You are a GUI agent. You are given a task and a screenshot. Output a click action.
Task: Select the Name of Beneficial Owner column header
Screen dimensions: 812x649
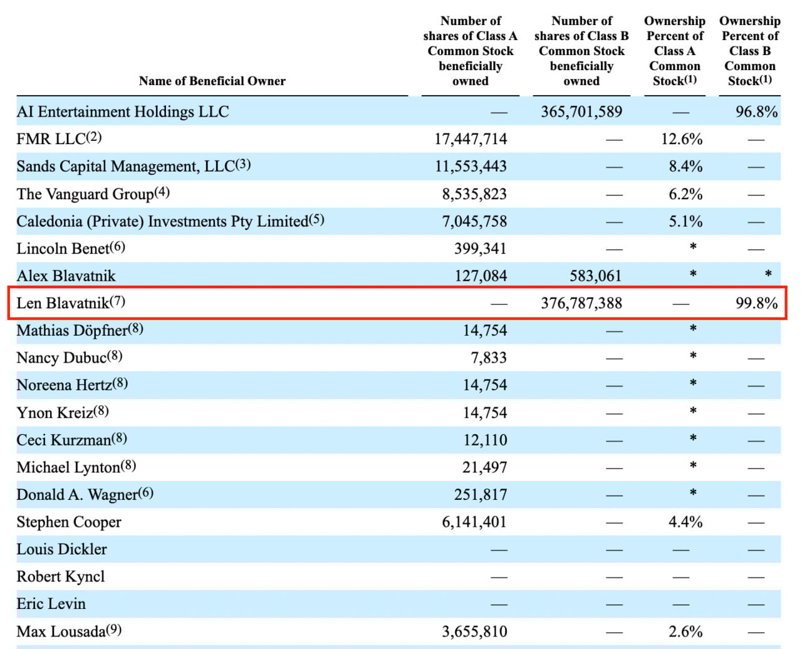coord(211,81)
